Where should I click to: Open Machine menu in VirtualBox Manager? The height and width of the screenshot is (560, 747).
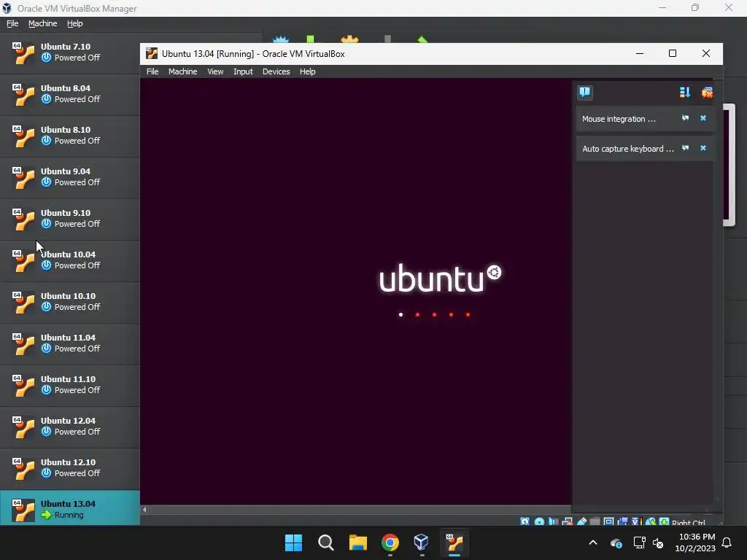click(x=42, y=23)
